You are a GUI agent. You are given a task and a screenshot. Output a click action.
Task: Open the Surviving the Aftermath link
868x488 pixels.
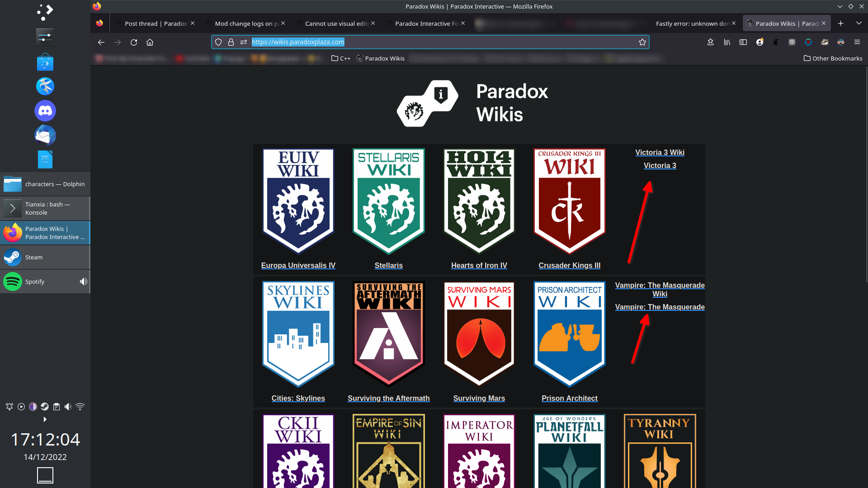click(389, 398)
